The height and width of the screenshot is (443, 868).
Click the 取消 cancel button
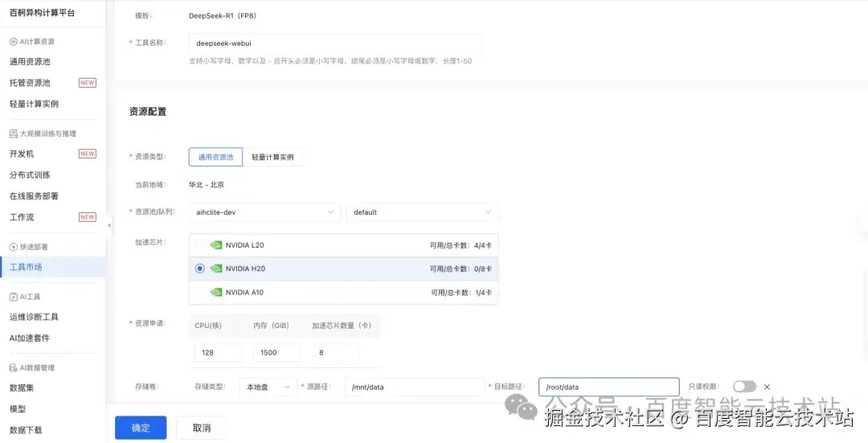click(x=202, y=428)
